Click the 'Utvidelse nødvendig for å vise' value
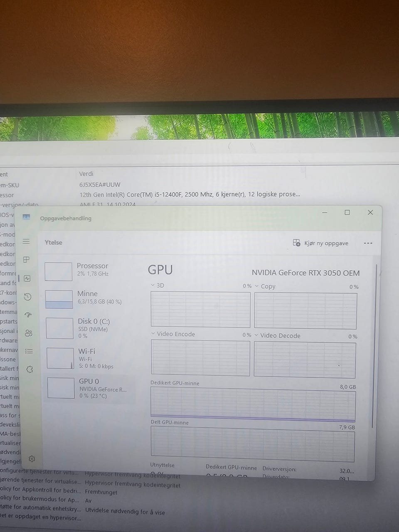The image size is (399, 532). pos(125,512)
